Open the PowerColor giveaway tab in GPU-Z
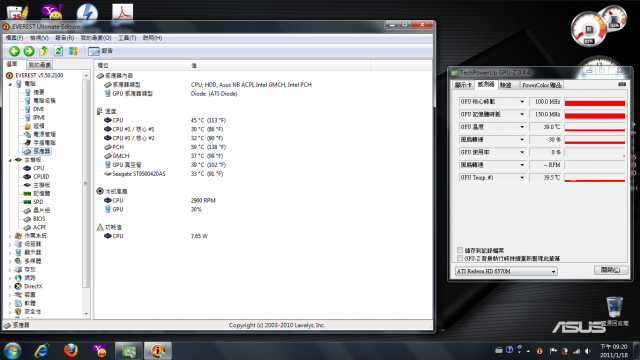The height and width of the screenshot is (360, 640). [542, 85]
